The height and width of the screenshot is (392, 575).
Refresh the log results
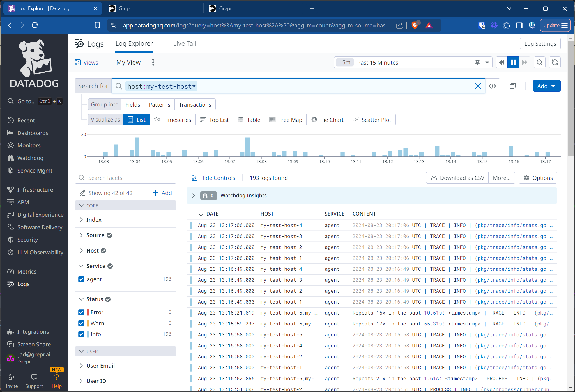(x=555, y=62)
